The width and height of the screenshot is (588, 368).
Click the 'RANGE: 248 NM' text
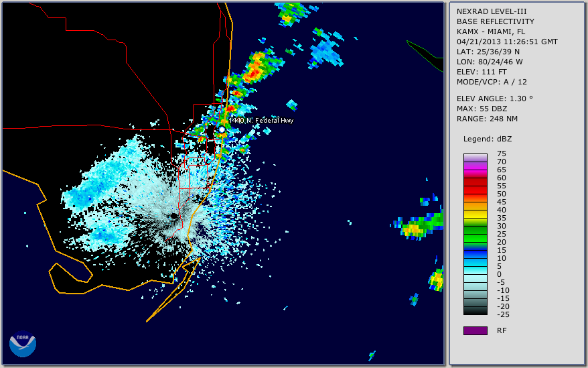(487, 119)
